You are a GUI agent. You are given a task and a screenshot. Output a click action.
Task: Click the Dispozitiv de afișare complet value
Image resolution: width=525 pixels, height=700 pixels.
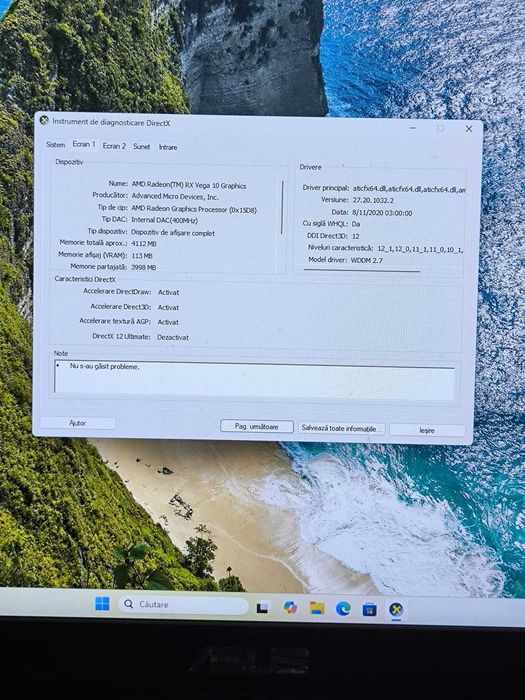pos(173,233)
